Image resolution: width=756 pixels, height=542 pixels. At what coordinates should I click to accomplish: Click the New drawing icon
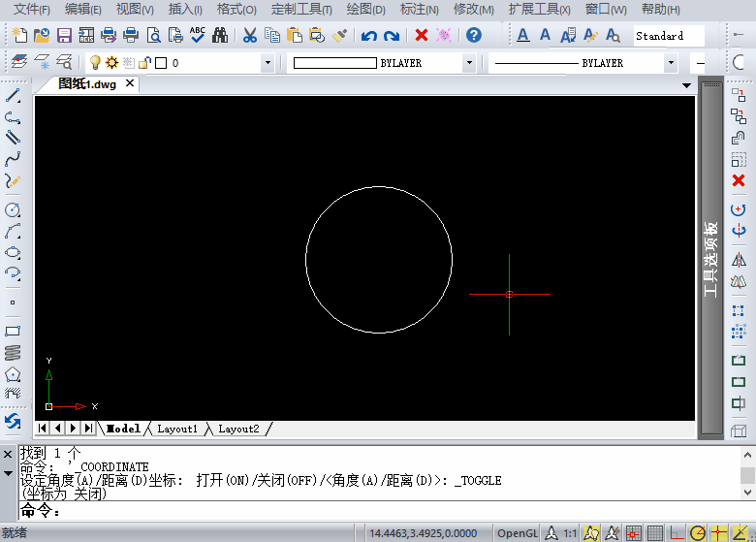point(19,35)
